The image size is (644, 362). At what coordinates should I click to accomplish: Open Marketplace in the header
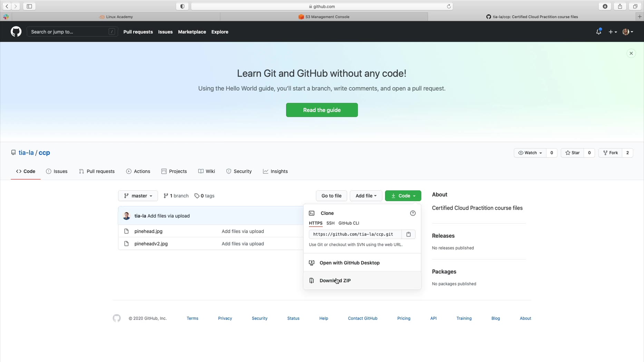point(192,32)
